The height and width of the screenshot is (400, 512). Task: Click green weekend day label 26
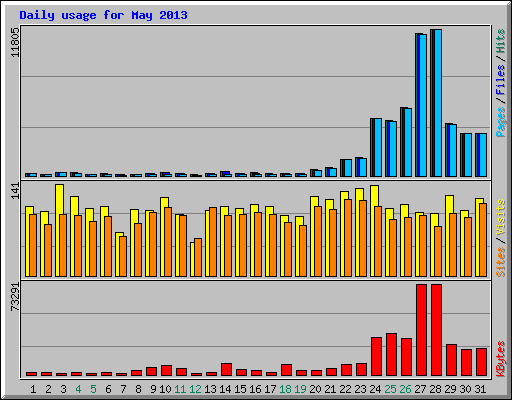(x=405, y=389)
